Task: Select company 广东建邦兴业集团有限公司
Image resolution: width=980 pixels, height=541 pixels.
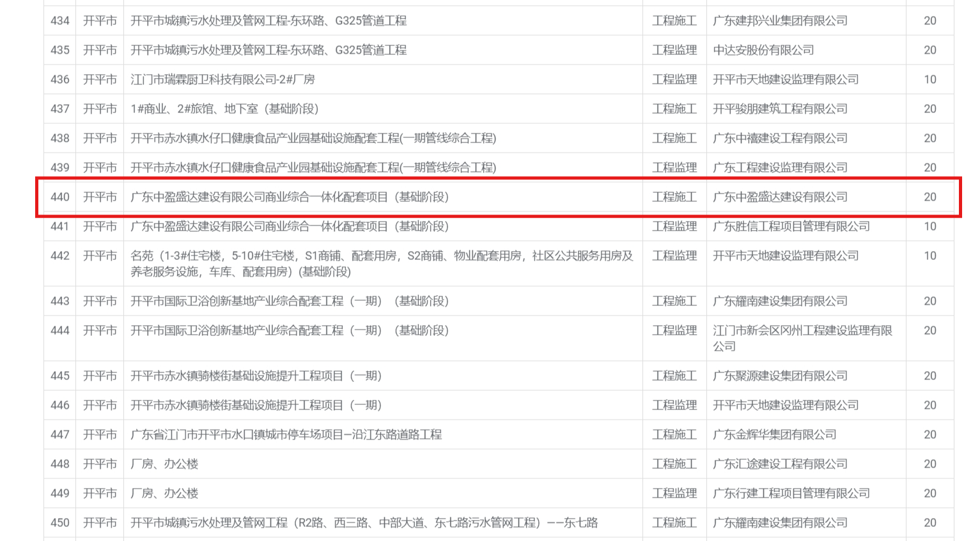Action: 780,21
